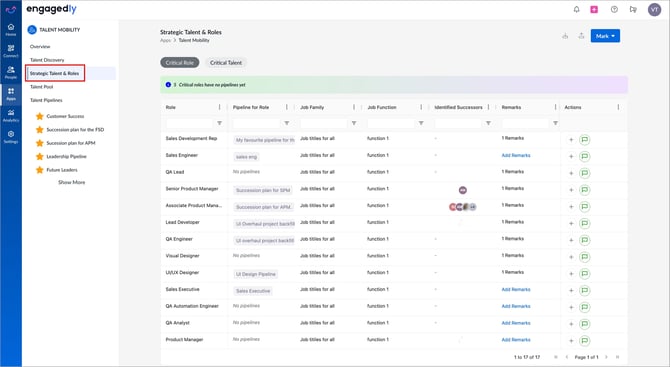
Task: Click Add Remarks for Product Manager
Action: click(516, 340)
